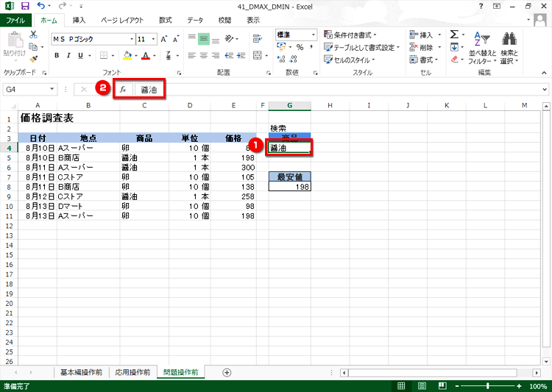Switch to Page Layout view in status bar

(x=422, y=386)
